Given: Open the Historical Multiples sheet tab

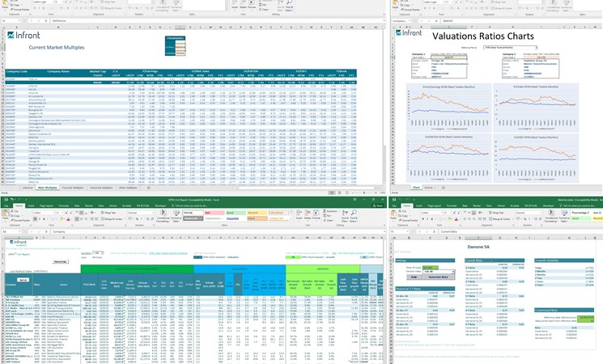Looking at the screenshot, I should pos(104,187).
